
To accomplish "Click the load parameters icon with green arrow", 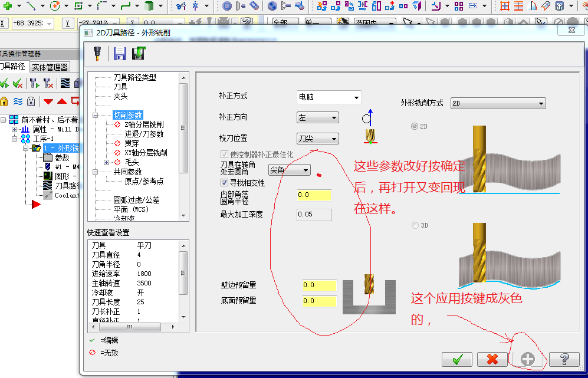I will (x=139, y=53).
